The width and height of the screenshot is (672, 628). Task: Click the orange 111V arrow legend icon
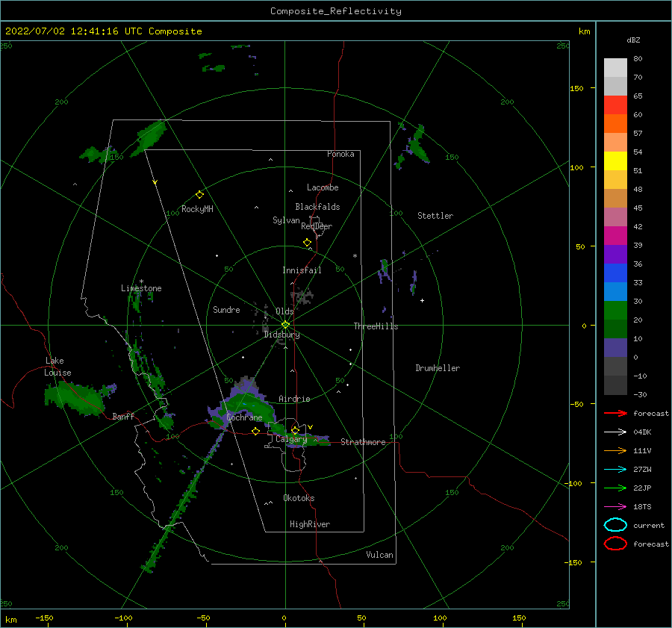[x=615, y=450]
